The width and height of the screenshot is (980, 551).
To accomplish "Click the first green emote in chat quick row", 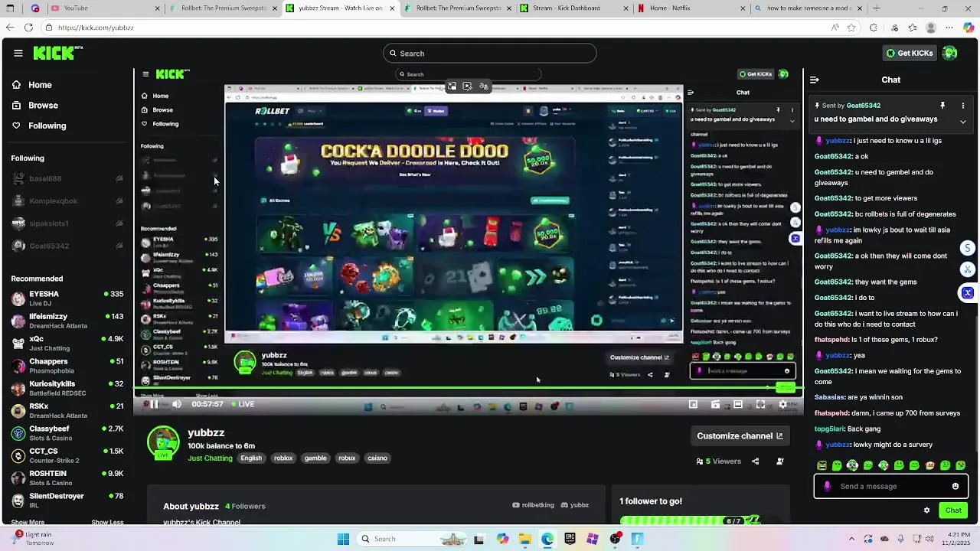I will [x=822, y=465].
